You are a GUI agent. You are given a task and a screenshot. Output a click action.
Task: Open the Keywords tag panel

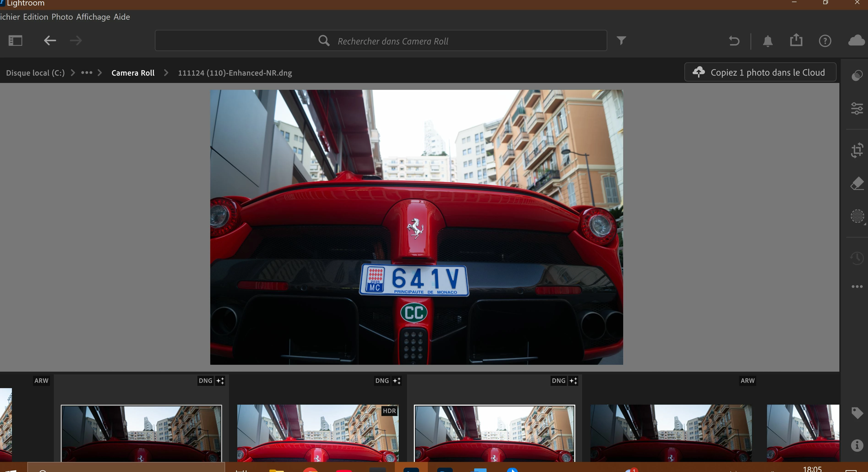(x=857, y=413)
